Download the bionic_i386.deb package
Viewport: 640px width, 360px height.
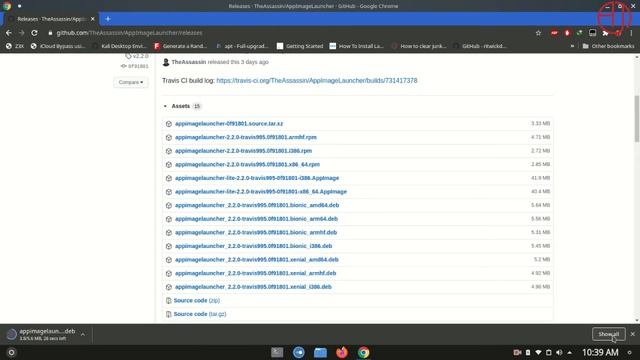click(253, 246)
